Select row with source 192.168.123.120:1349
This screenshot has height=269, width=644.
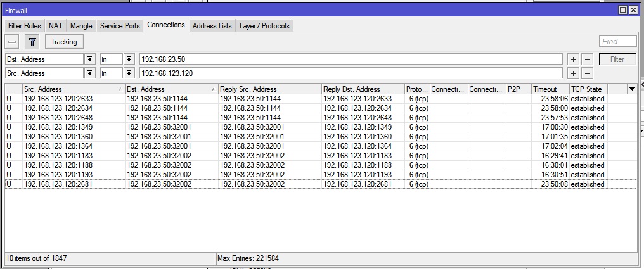coord(321,127)
